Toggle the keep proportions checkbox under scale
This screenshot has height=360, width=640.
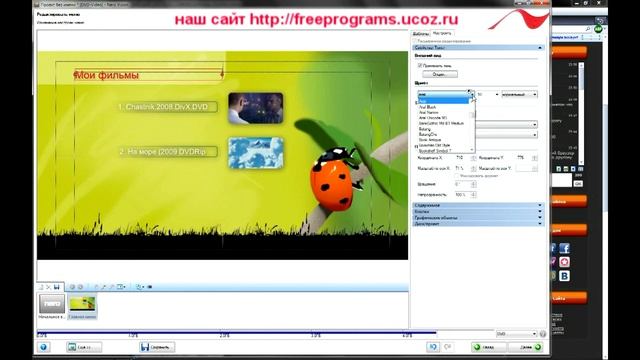[457, 176]
